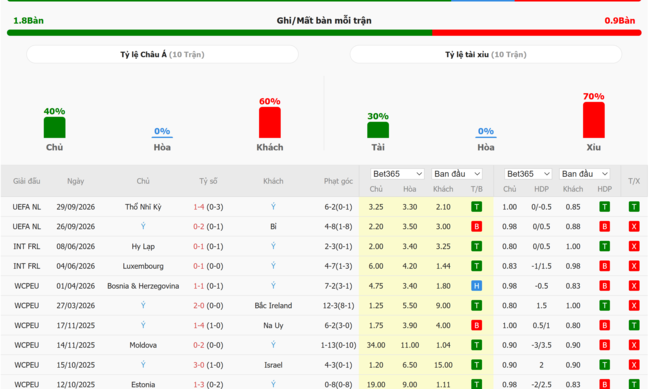Open Na Uy team link
Viewport: 650px width, 389px height.
[x=273, y=326]
